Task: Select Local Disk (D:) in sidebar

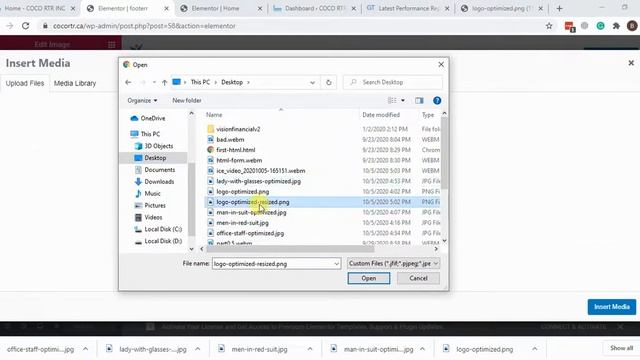Action: tap(158, 241)
